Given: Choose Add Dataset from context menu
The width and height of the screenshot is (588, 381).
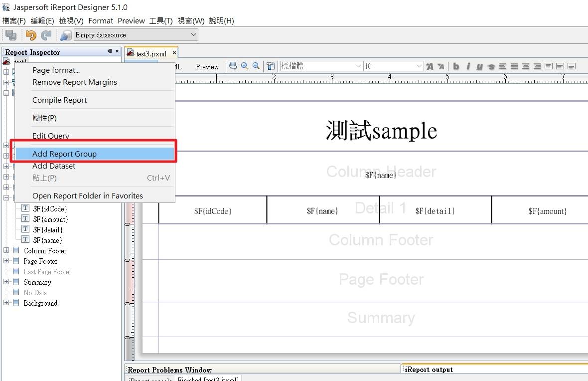Looking at the screenshot, I should pos(95,166).
